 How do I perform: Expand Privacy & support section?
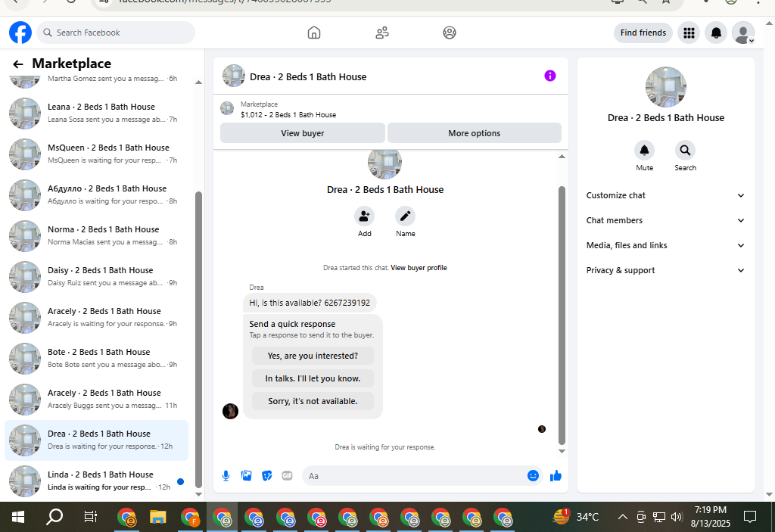point(665,270)
